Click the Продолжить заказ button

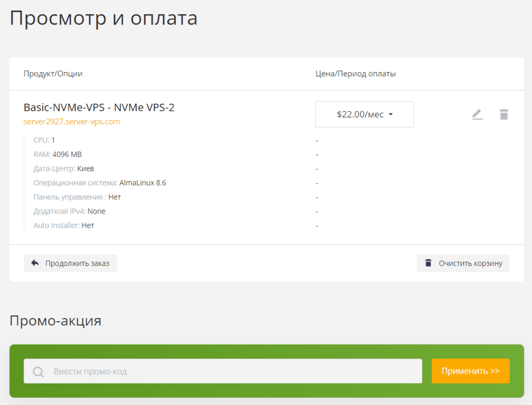coord(70,263)
